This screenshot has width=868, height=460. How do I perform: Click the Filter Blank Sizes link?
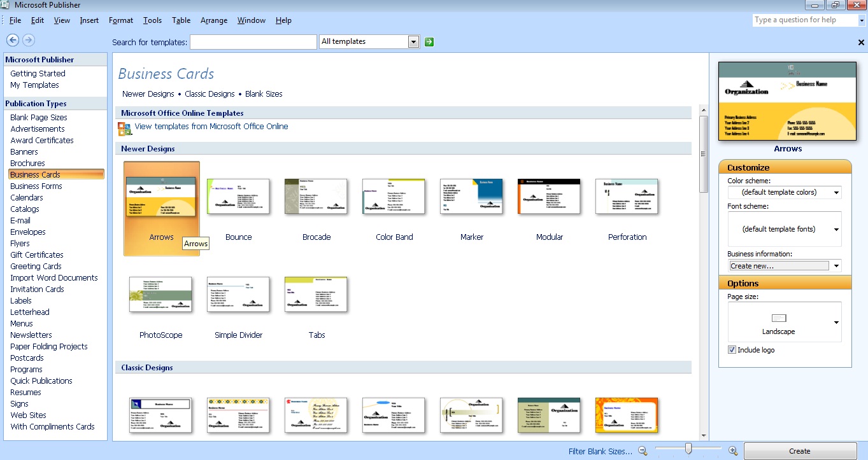coord(601,451)
